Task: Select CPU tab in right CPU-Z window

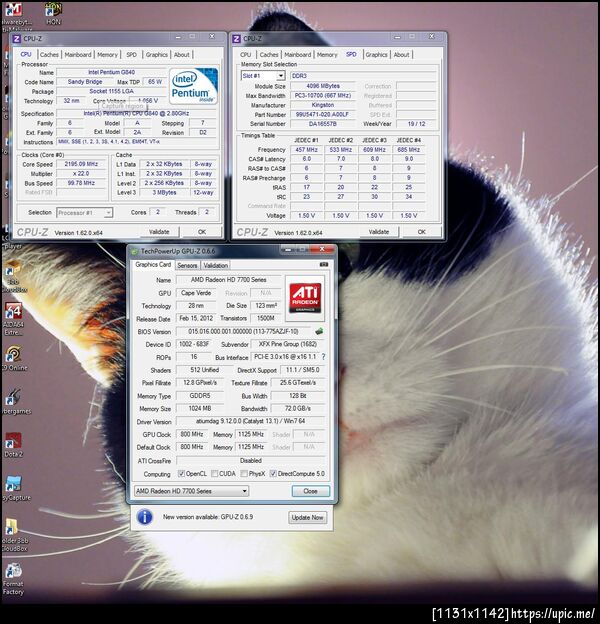Action: [x=245, y=55]
